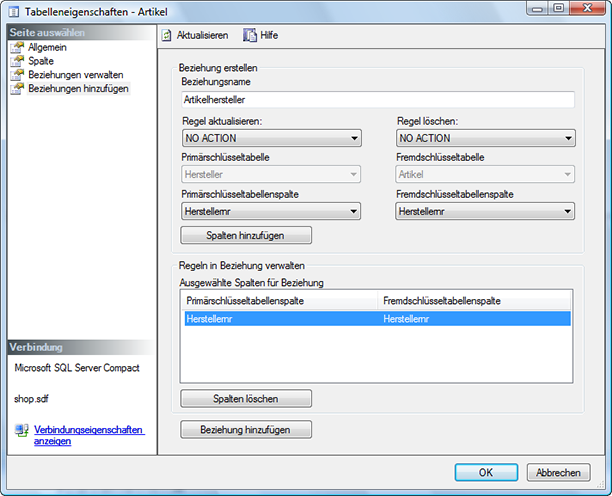Viewport: 612px width, 496px height.
Task: Click the icon beside Spalte page
Action: click(17, 61)
